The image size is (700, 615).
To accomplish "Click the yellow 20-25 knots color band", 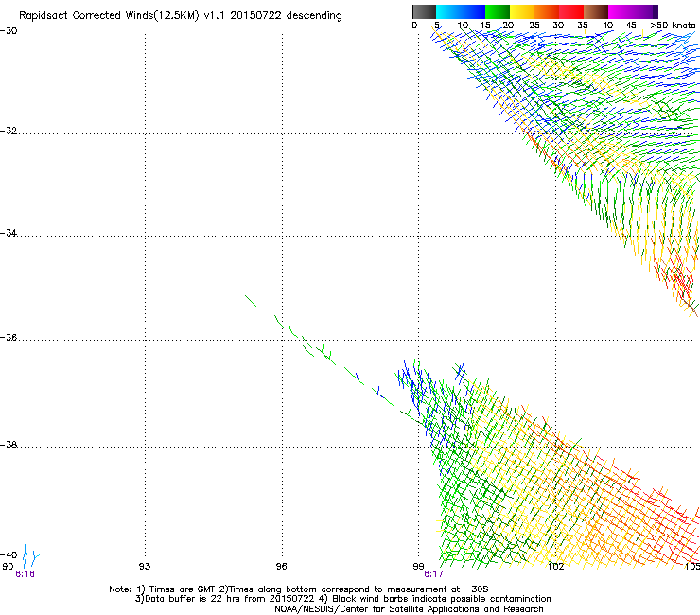I will tap(522, 11).
